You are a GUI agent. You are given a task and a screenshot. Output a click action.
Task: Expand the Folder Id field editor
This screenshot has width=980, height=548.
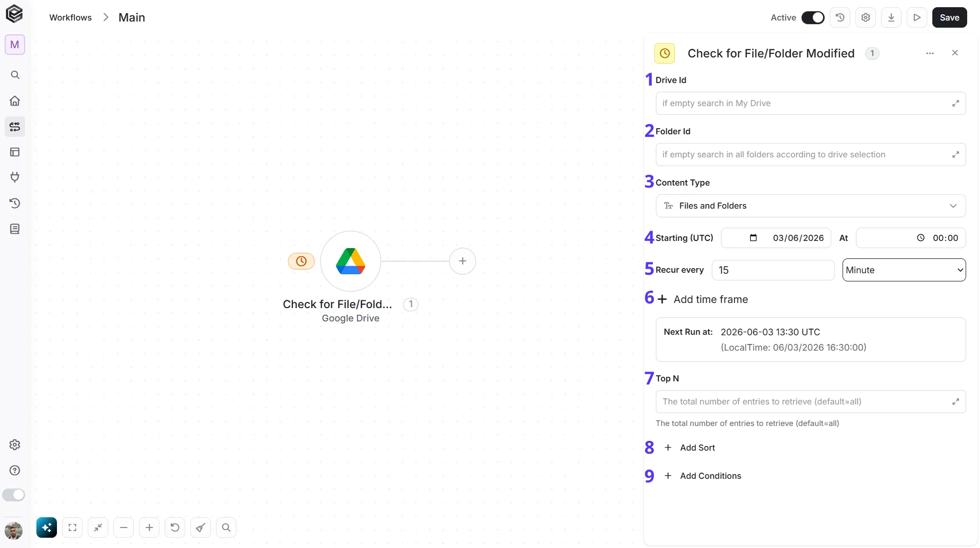[x=955, y=154]
